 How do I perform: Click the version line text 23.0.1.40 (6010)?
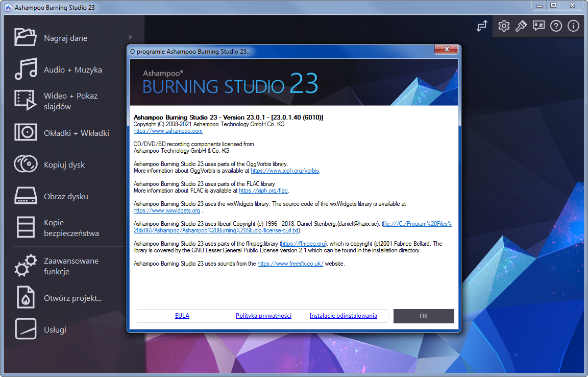297,117
